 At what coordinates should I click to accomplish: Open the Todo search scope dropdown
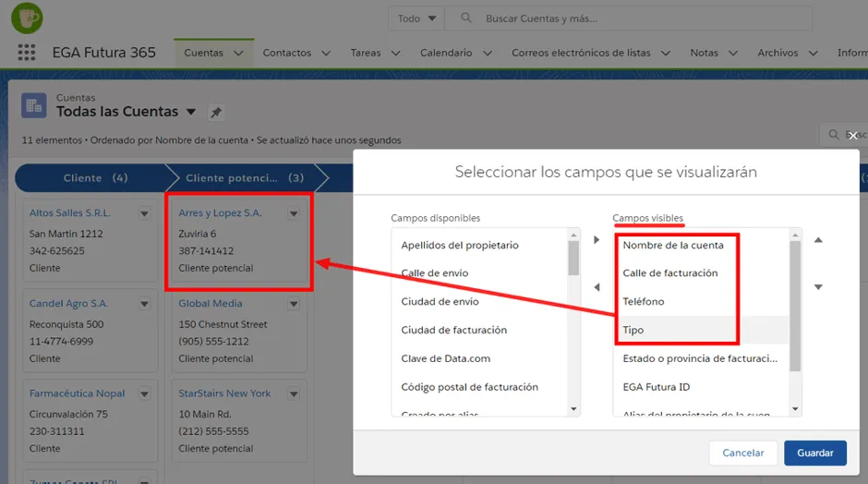416,18
